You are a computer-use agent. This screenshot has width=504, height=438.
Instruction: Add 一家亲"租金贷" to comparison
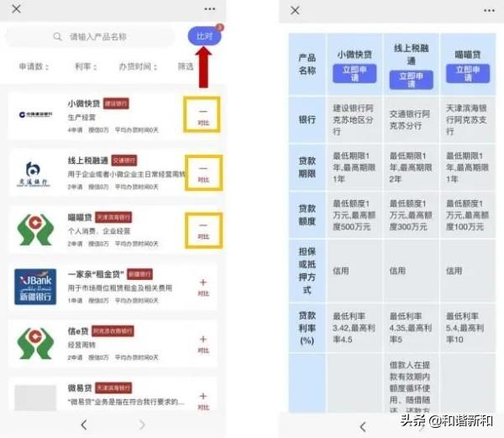tap(203, 288)
